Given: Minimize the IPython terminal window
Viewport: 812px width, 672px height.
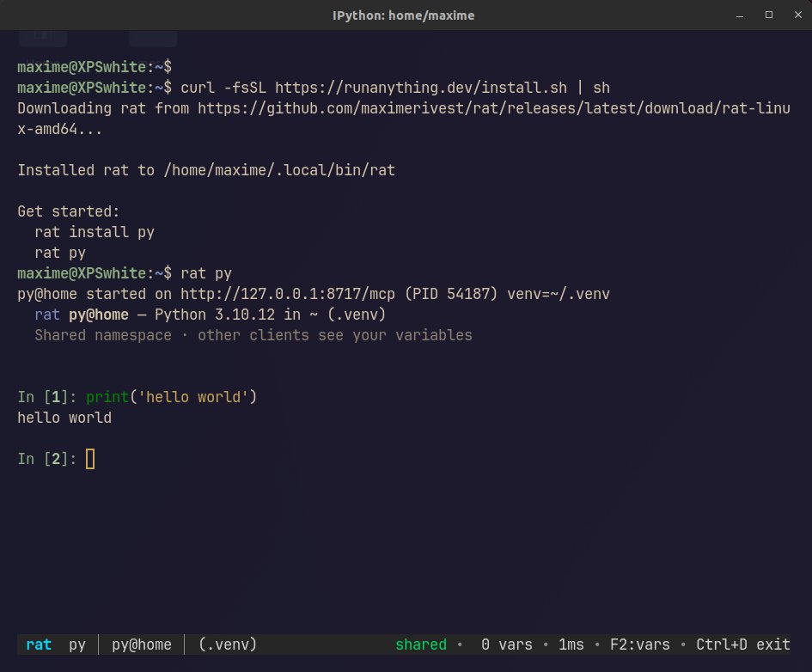Looking at the screenshot, I should coord(740,15).
